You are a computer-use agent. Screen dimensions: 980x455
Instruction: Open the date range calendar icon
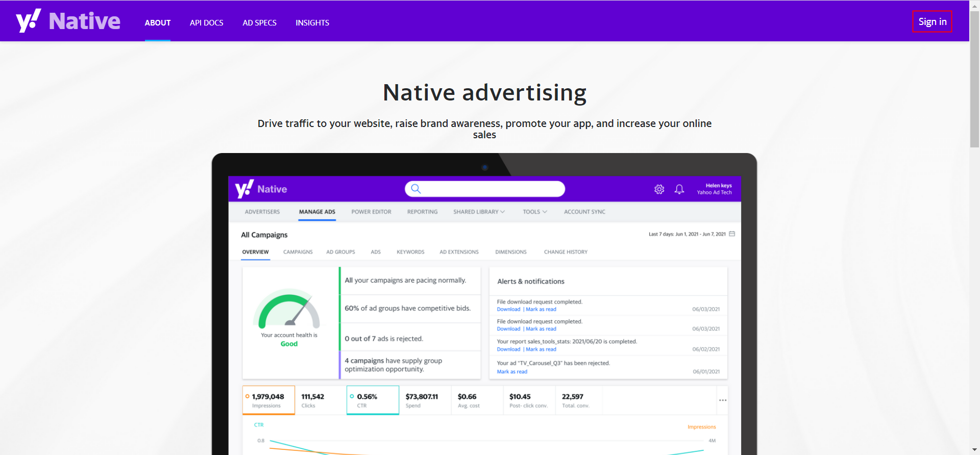click(x=732, y=234)
